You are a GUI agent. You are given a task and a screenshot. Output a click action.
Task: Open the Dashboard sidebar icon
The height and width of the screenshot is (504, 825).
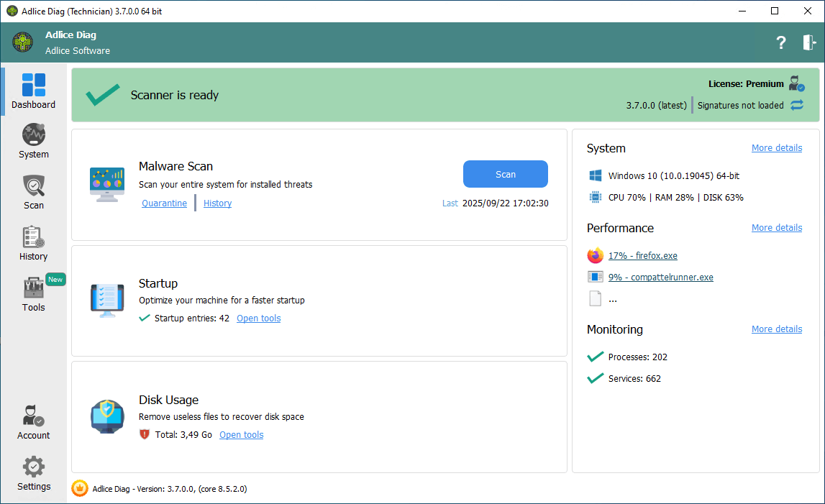click(x=33, y=86)
